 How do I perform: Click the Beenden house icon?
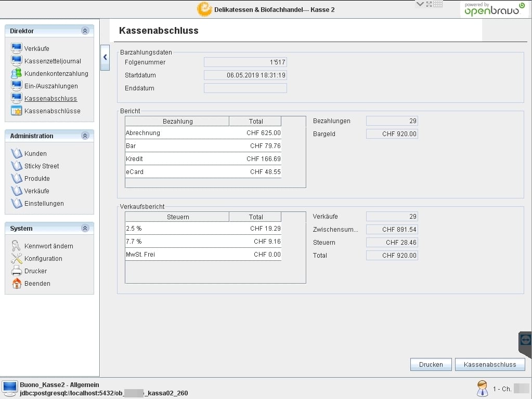point(16,283)
